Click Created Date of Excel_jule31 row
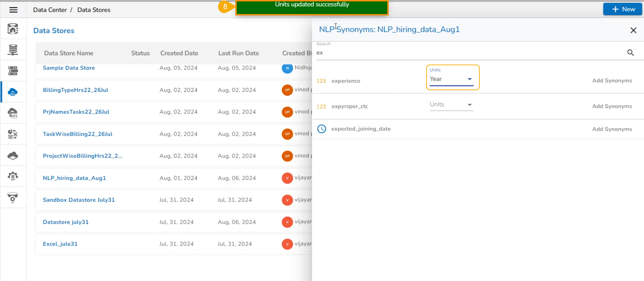This screenshot has height=281, width=644. pyautogui.click(x=176, y=244)
